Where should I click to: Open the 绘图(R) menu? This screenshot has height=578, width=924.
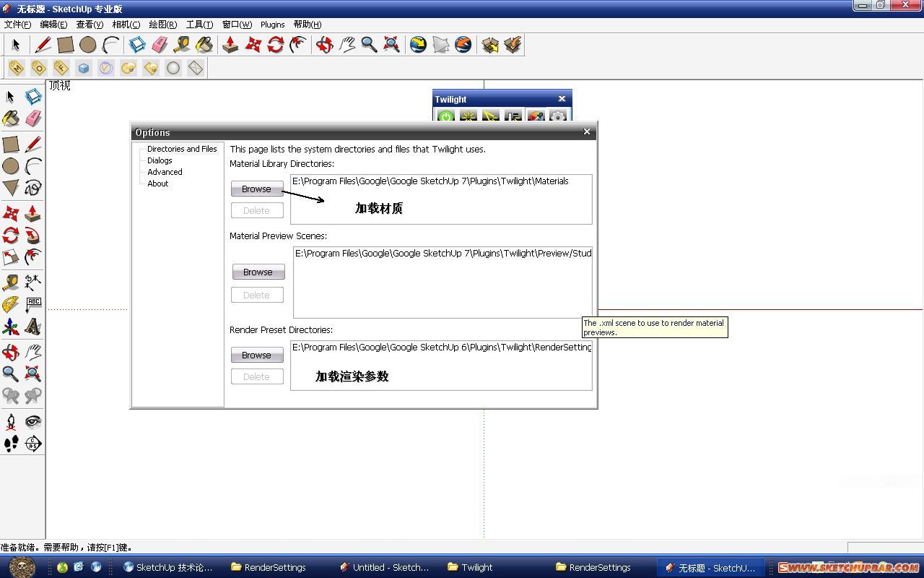click(x=163, y=25)
